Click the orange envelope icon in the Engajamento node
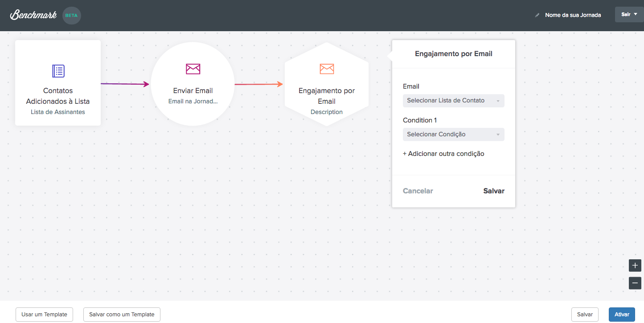Image resolution: width=644 pixels, height=323 pixels. pyautogui.click(x=327, y=69)
